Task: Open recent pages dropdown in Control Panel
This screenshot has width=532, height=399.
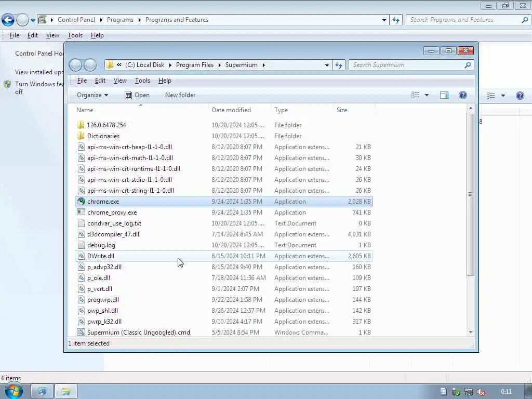Action: [33, 20]
